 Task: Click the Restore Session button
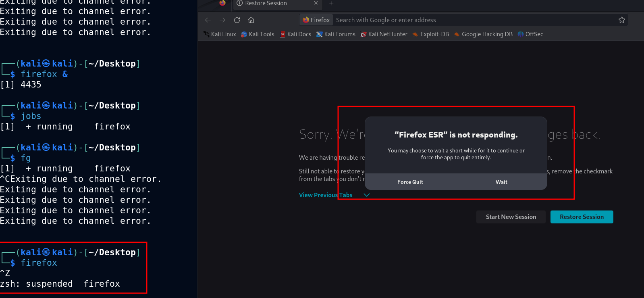tap(582, 217)
